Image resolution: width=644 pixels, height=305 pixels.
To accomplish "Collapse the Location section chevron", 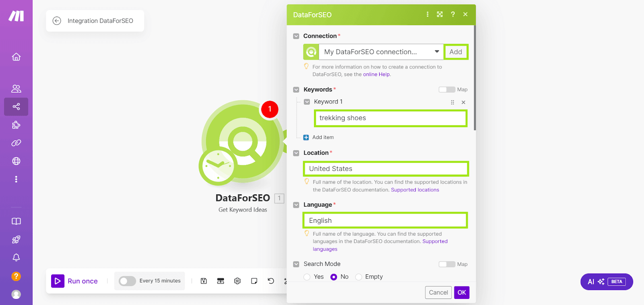I will [296, 153].
